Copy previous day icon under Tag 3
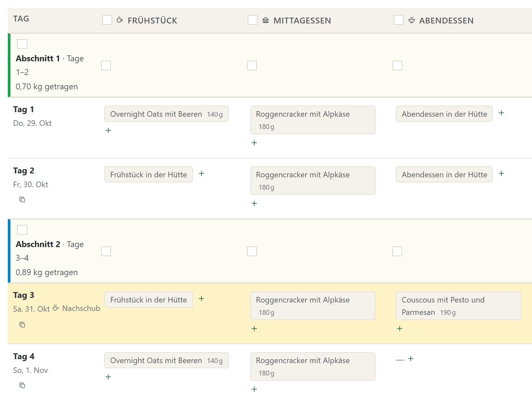The image size is (532, 412). (x=22, y=325)
